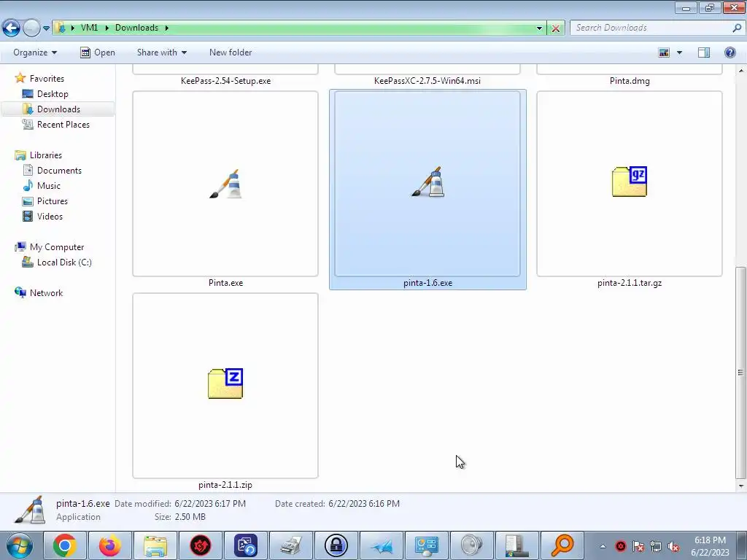Click Downloads in the address bar
The height and width of the screenshot is (560, 747).
click(x=136, y=28)
